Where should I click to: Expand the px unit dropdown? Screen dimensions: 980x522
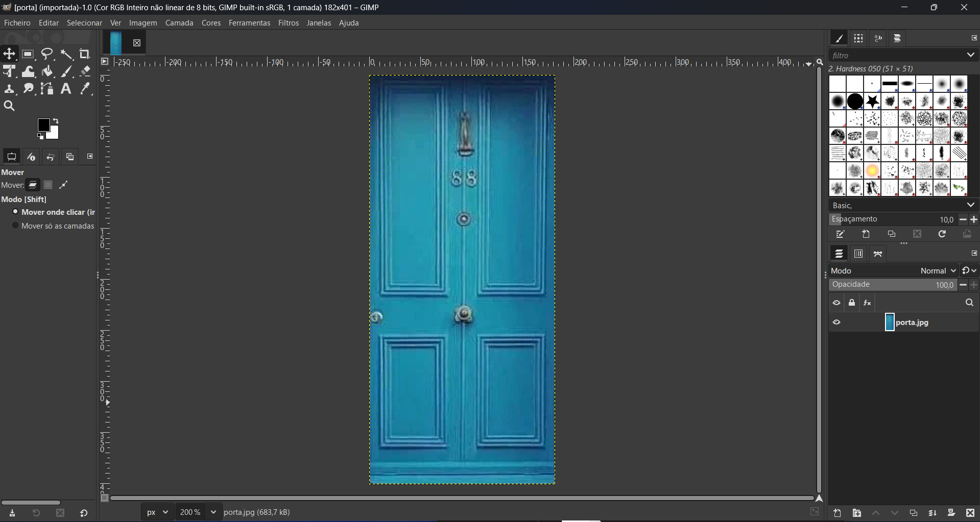click(x=158, y=512)
